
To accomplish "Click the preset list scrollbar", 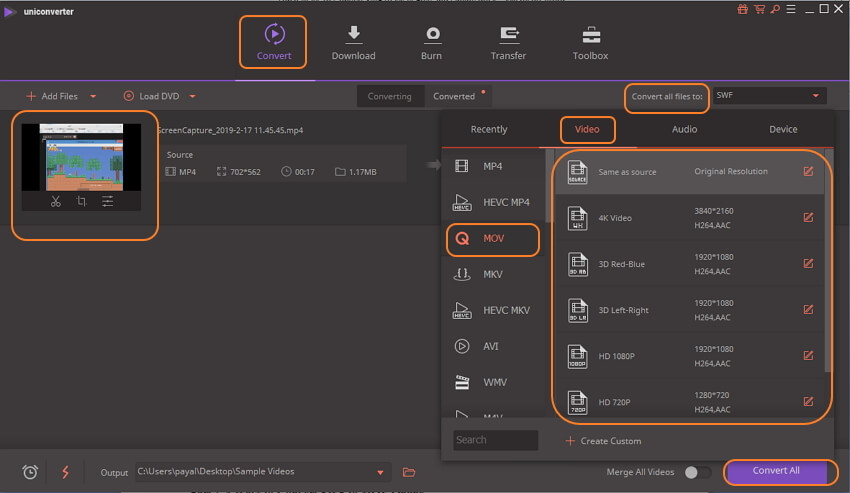I will click(828, 260).
